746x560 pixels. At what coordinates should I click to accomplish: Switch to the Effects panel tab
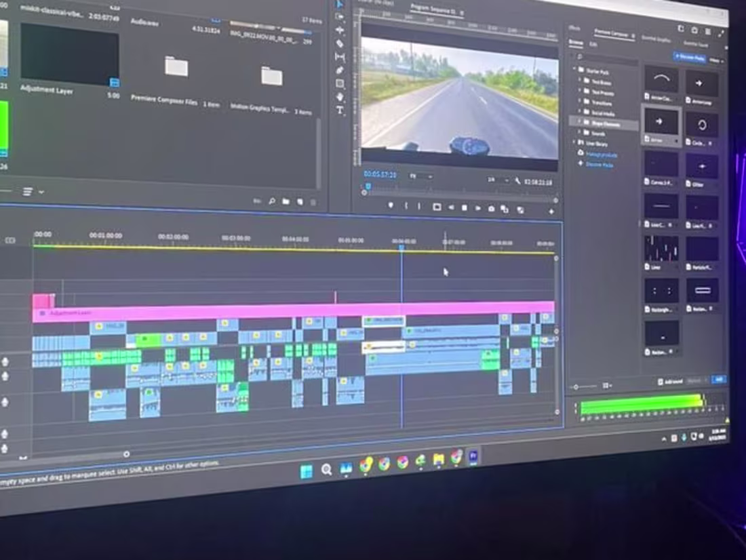click(x=574, y=28)
